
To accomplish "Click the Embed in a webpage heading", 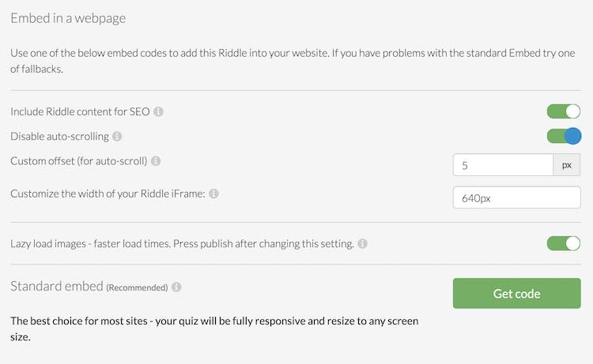I will coord(68,18).
